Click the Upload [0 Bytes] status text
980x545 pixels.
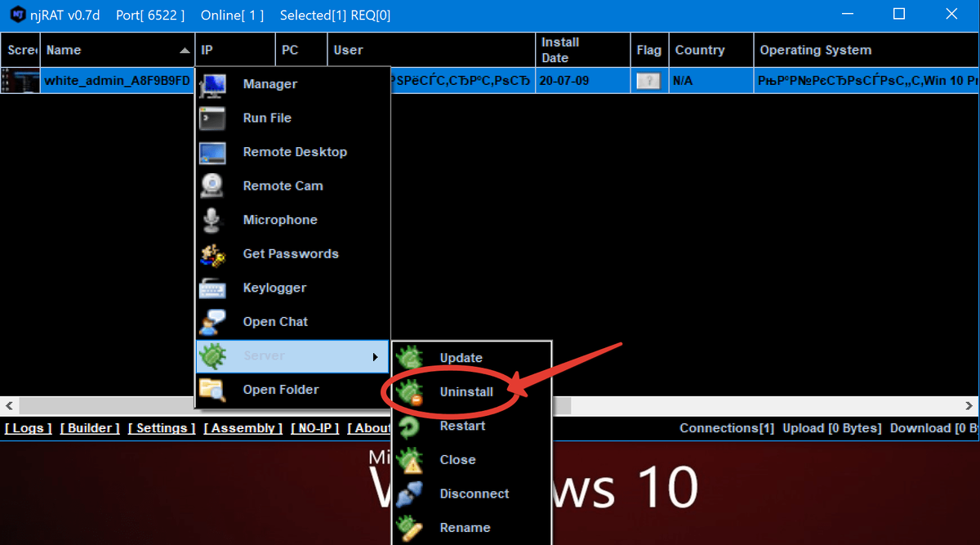tap(832, 428)
